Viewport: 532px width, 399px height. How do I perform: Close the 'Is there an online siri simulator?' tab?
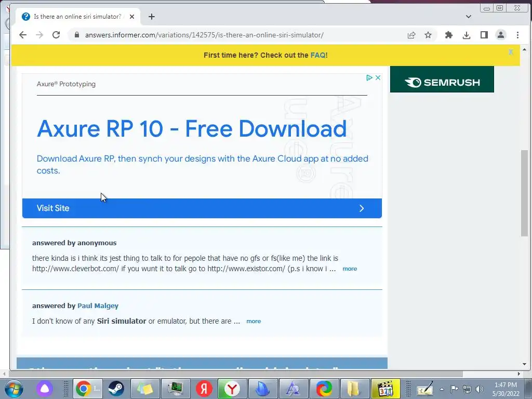pyautogui.click(x=132, y=17)
